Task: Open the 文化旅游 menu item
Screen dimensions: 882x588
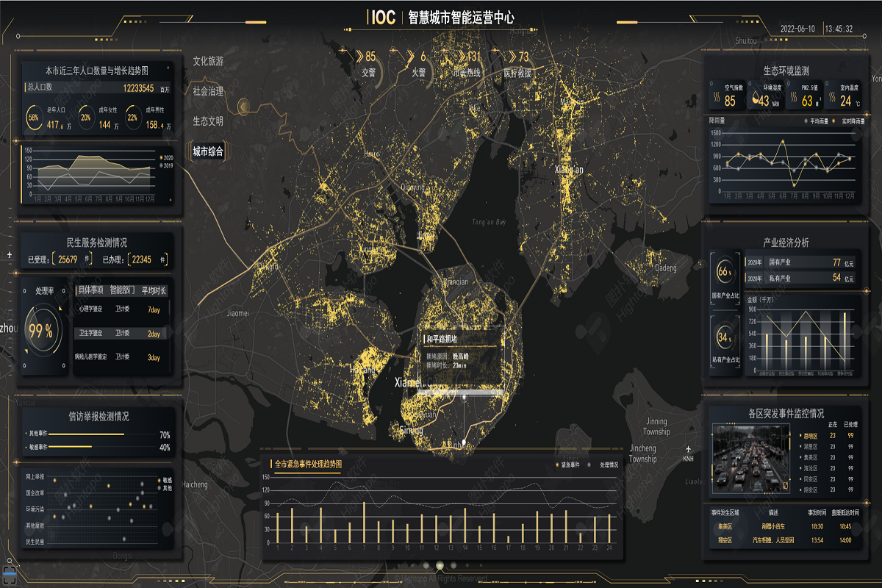Action: [208, 61]
